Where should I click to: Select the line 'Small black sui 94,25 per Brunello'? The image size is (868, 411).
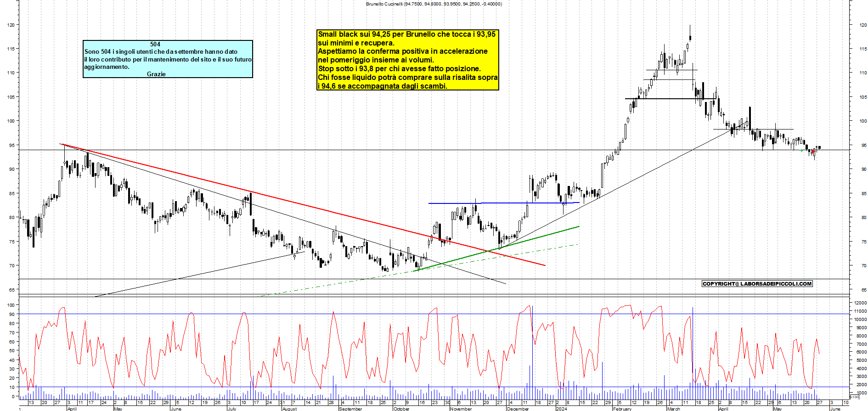[407, 34]
